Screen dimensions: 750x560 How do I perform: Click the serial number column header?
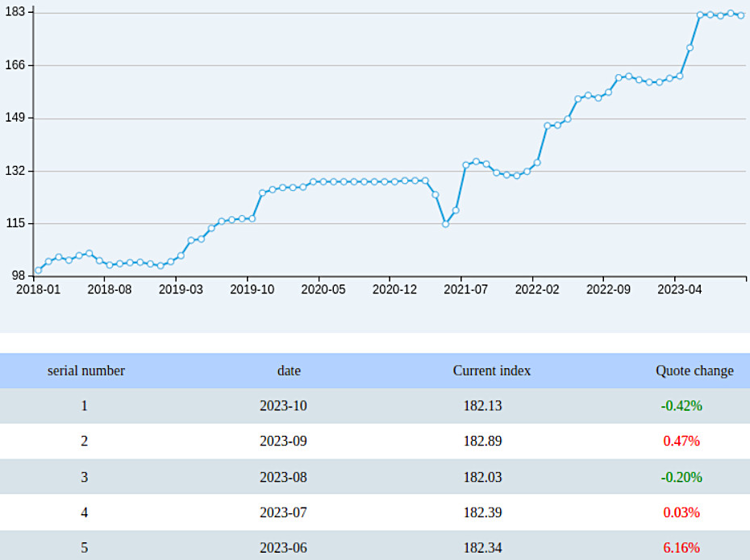pos(85,371)
